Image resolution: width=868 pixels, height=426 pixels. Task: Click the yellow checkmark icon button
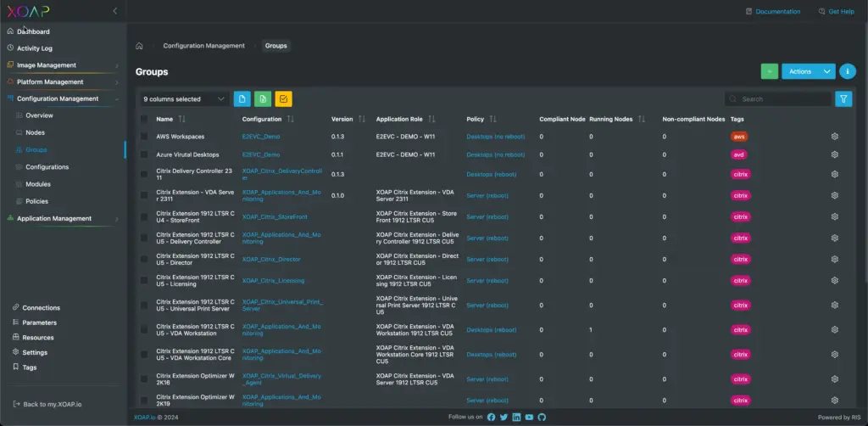click(283, 99)
